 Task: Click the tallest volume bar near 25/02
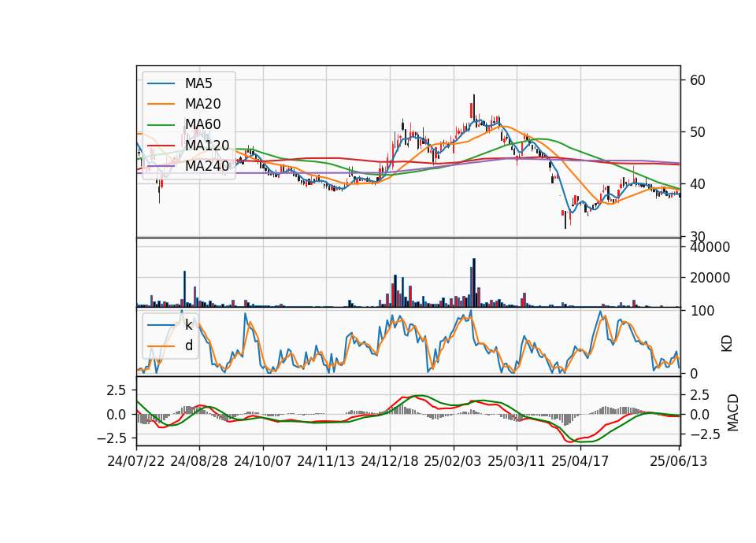point(474,283)
